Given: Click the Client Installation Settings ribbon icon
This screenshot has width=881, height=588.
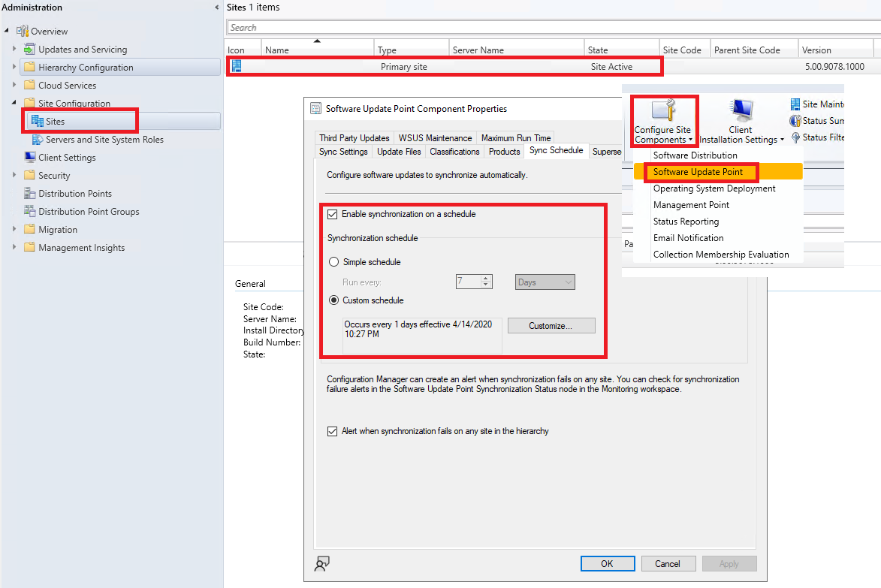Looking at the screenshot, I should click(741, 111).
